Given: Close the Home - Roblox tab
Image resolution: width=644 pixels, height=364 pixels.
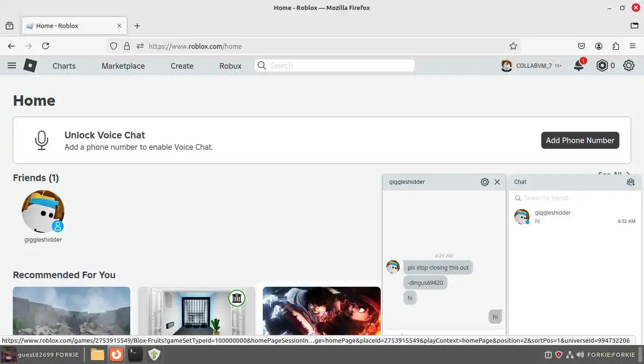Looking at the screenshot, I should pos(119,26).
